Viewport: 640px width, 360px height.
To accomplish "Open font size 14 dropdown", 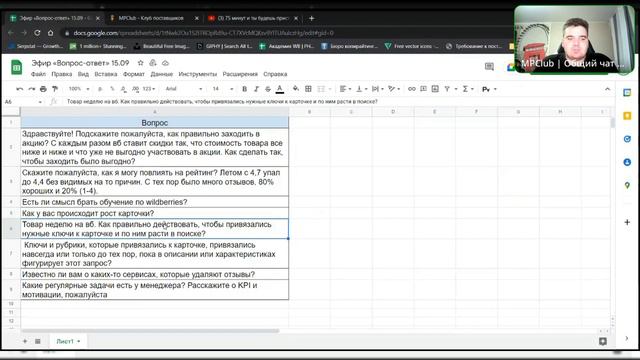I will (222, 89).
